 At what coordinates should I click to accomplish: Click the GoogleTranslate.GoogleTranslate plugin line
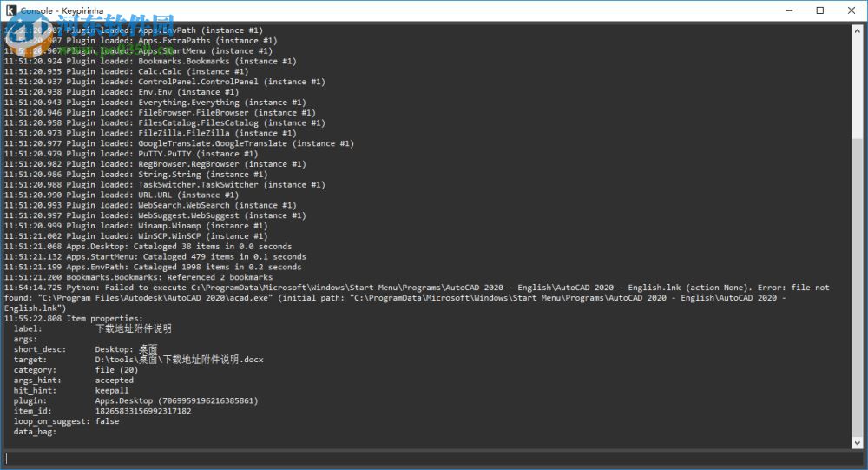point(179,143)
